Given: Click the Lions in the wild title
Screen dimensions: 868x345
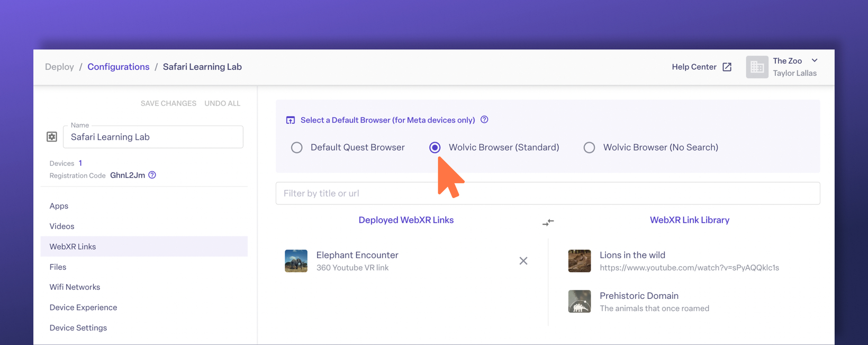Looking at the screenshot, I should pyautogui.click(x=632, y=255).
